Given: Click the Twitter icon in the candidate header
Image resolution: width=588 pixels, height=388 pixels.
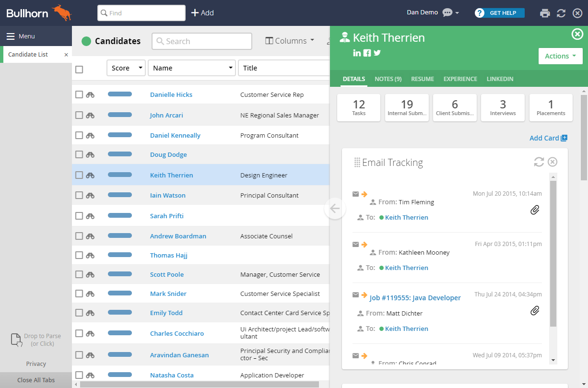Looking at the screenshot, I should pos(377,53).
